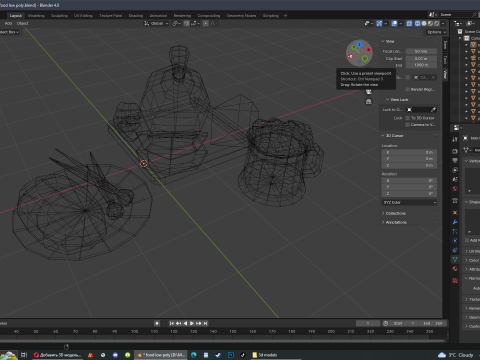The height and width of the screenshot is (360, 480).
Task: Toggle show gizmos in viewport header
Action: [379, 23]
